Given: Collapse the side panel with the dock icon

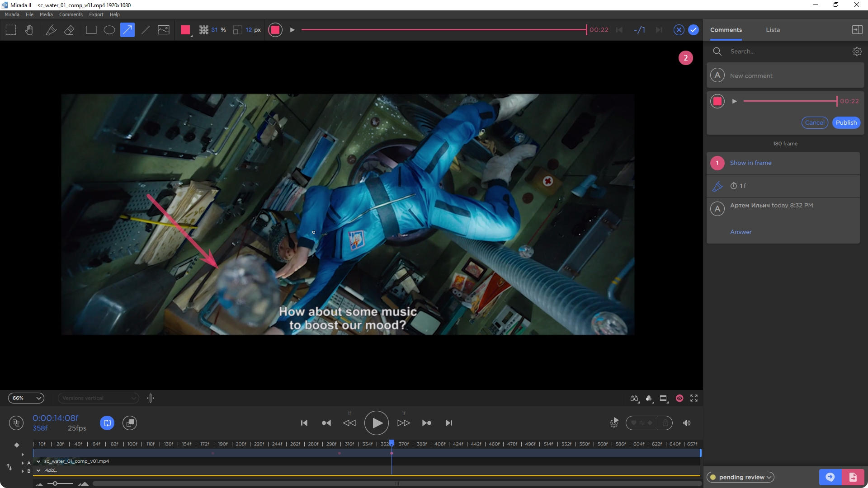Looking at the screenshot, I should 857,30.
